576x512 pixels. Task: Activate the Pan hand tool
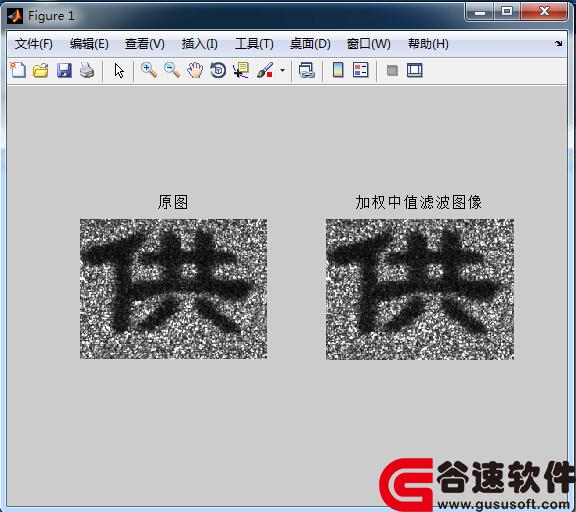coord(195,70)
